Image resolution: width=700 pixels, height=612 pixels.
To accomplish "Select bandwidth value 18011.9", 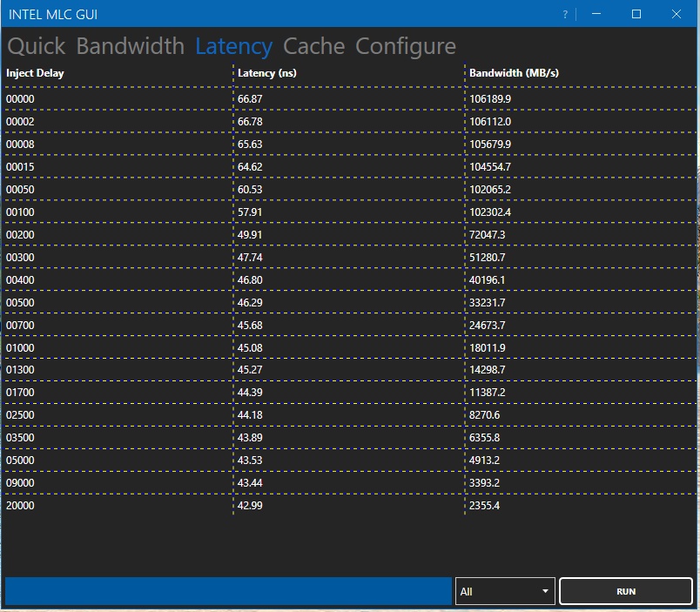I will click(x=487, y=347).
